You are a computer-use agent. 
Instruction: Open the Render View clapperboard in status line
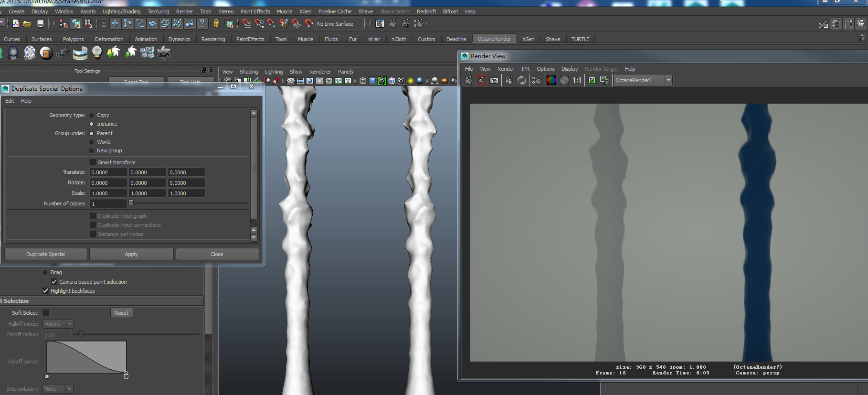380,23
